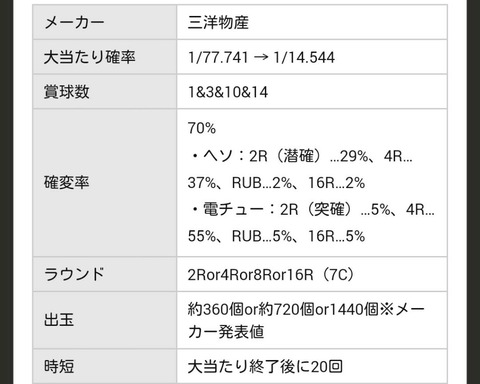The height and width of the screenshot is (384, 480).
Task: Click the 時短 label cell
Action: tap(105, 366)
